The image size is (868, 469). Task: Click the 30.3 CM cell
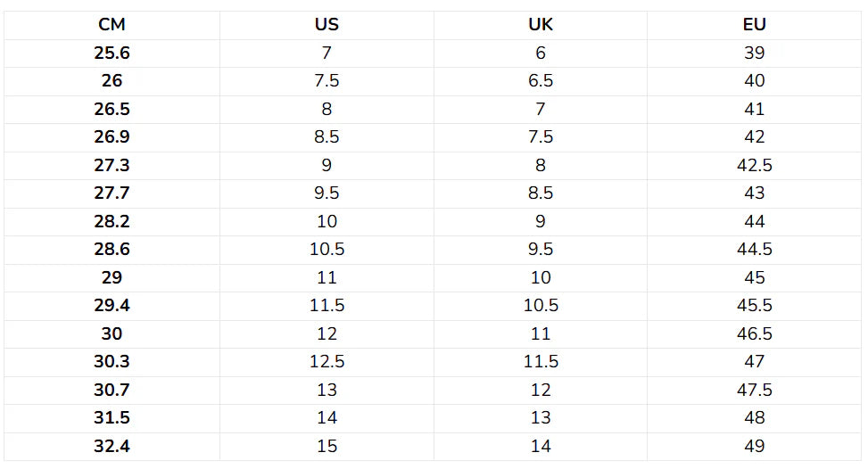pos(112,362)
